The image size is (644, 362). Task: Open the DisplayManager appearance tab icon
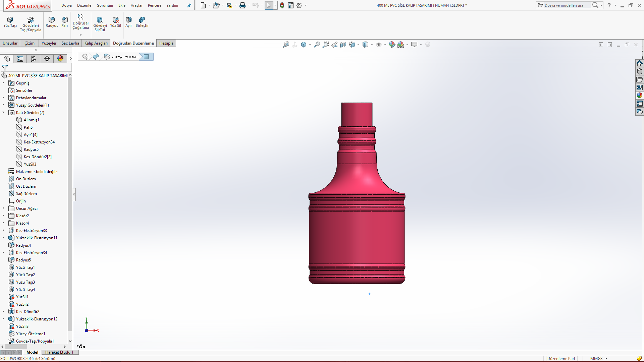60,59
